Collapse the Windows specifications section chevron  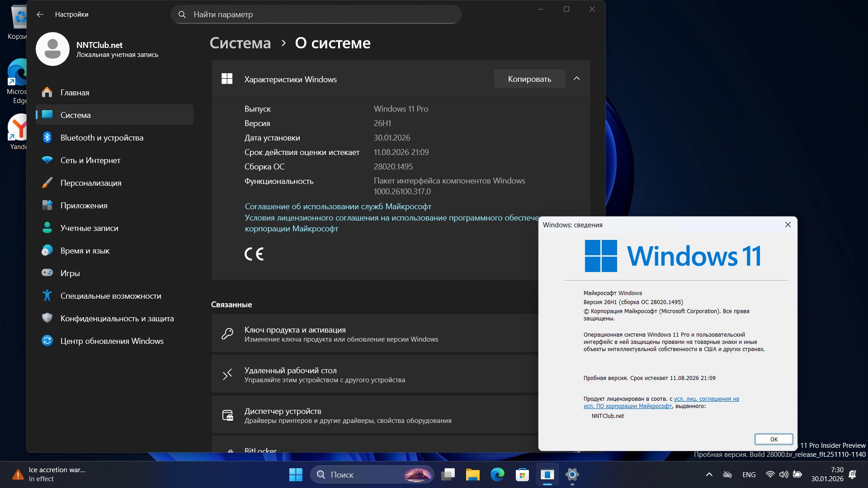pyautogui.click(x=576, y=79)
